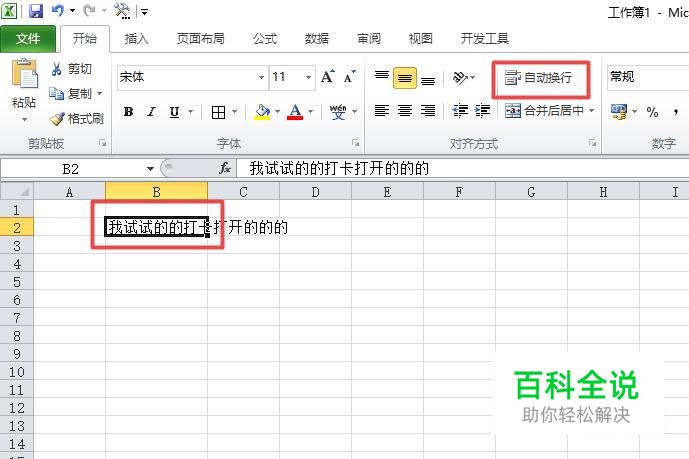Toggle Underline formatting
689x459 pixels.
174,112
